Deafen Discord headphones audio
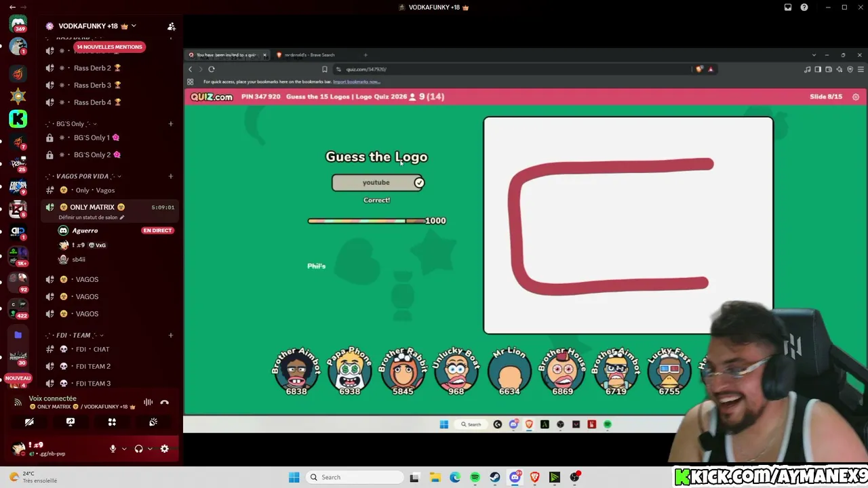Screen dimensions: 868x488 pos(139,449)
